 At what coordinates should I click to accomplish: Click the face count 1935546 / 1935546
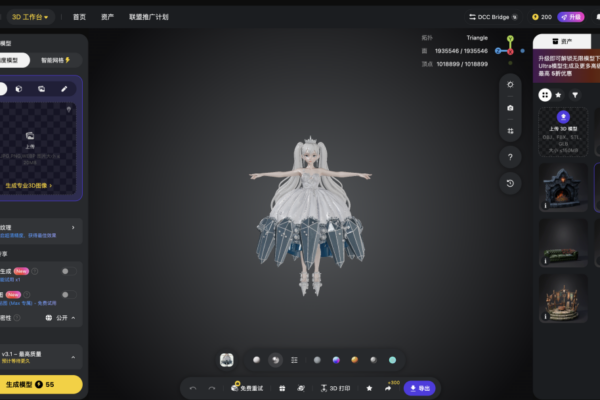tap(461, 51)
